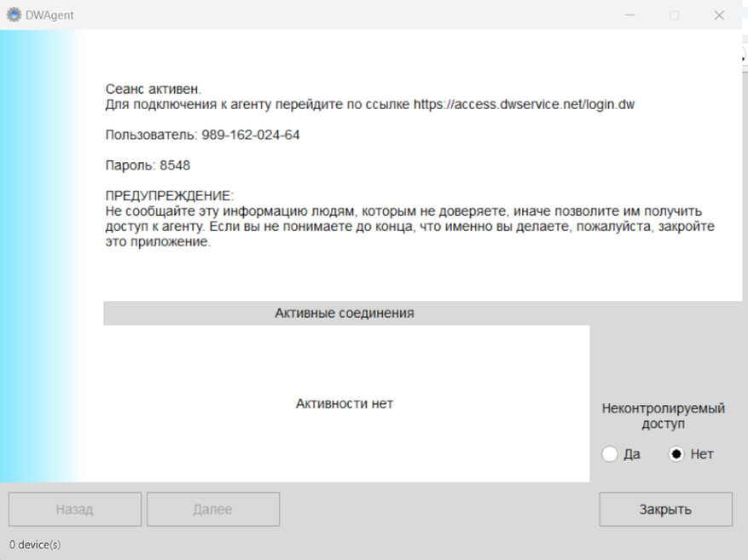Select the "Да" radio button for uncontrolled access
This screenshot has width=748, height=560.
(x=610, y=453)
